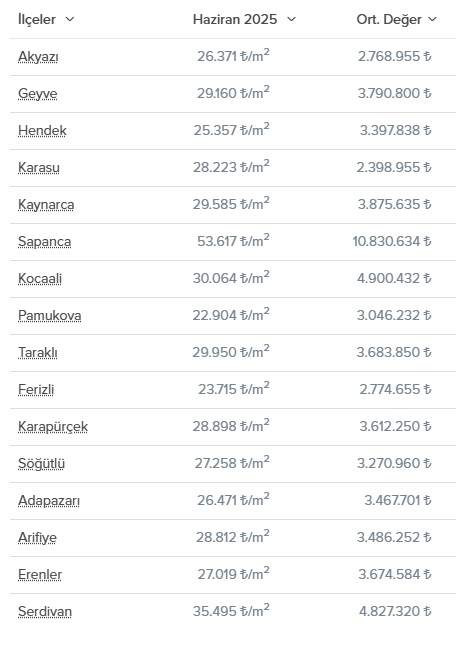Visit the Ferizli district link

tap(36, 390)
